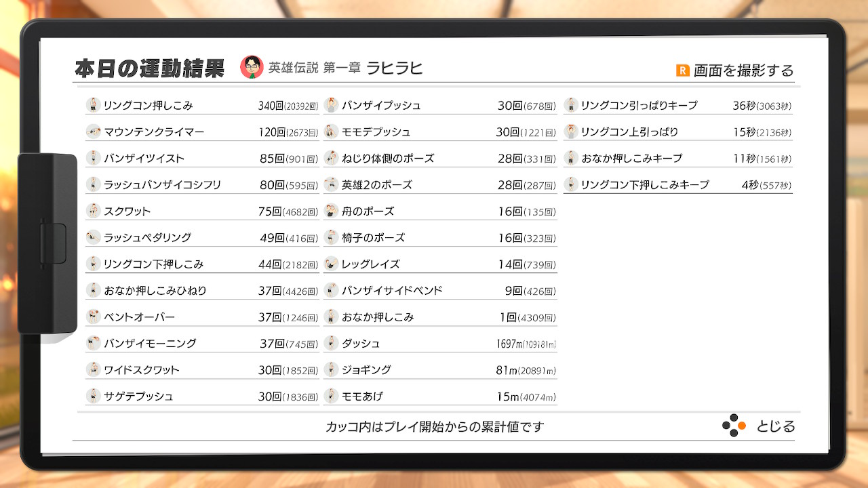Click the 英雄2のポーズ exercise icon
The image size is (868, 488).
(x=331, y=184)
